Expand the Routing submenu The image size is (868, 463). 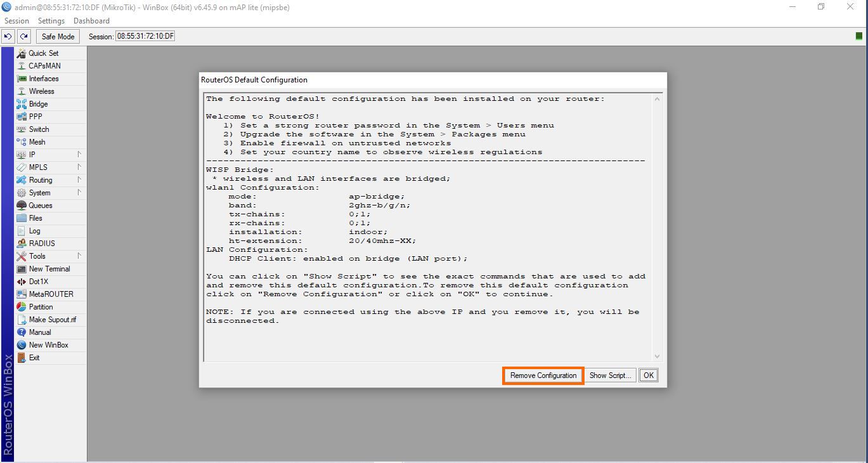click(x=79, y=180)
